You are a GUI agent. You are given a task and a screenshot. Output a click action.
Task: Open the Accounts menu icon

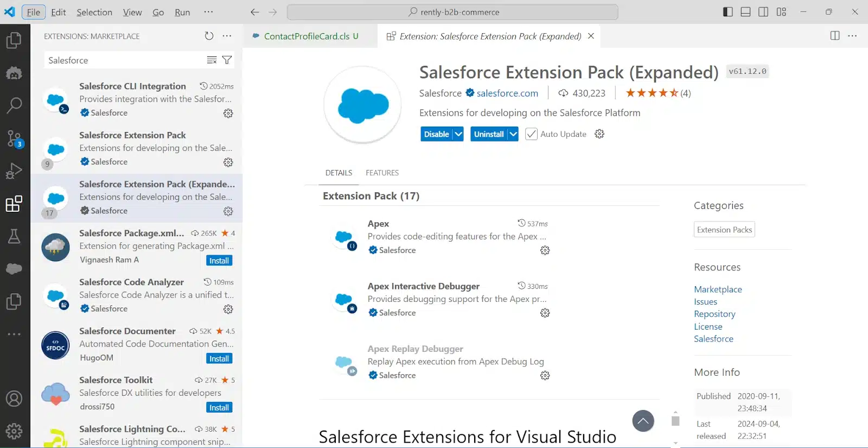[x=14, y=399]
